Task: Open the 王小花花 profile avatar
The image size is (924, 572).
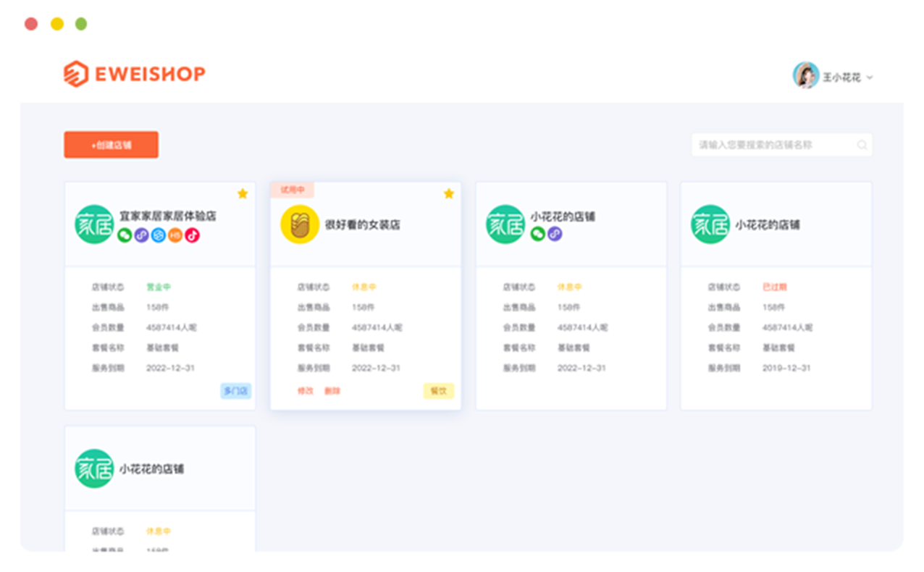Action: [805, 75]
